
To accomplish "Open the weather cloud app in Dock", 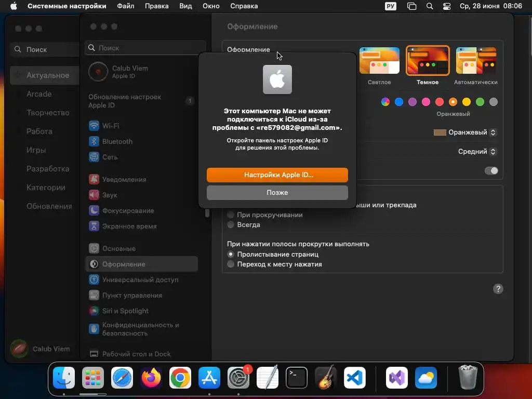I will click(426, 378).
